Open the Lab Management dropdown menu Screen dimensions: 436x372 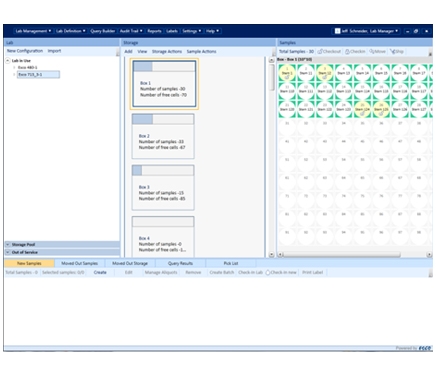(33, 31)
